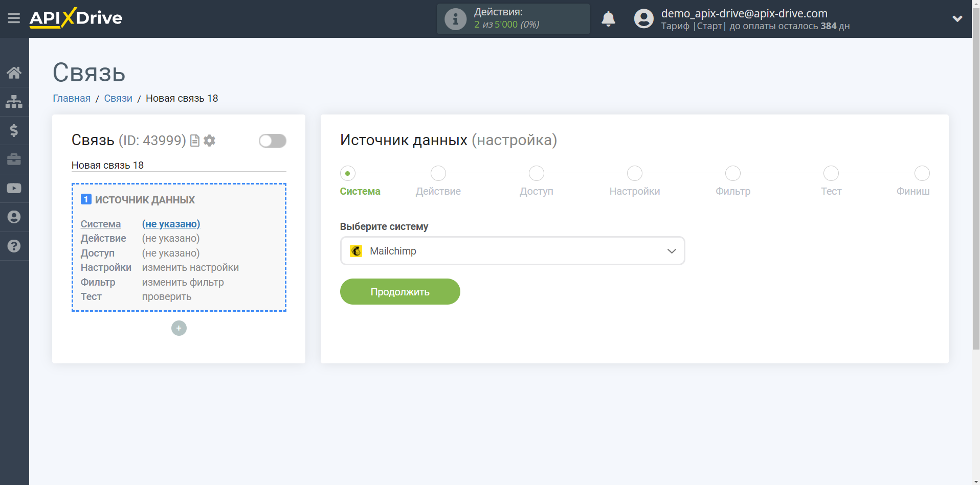
Task: Go to Связи breadcrumb
Action: (x=118, y=98)
